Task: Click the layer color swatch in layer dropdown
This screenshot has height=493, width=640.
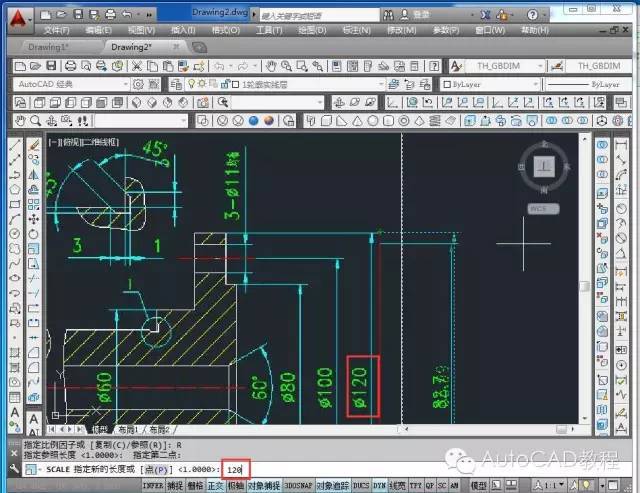Action: click(236, 84)
